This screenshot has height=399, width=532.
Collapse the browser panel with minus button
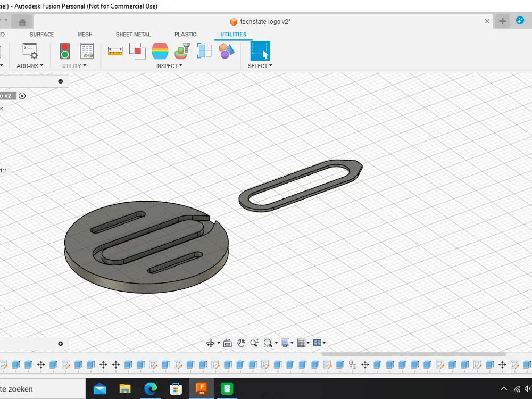coord(61,81)
